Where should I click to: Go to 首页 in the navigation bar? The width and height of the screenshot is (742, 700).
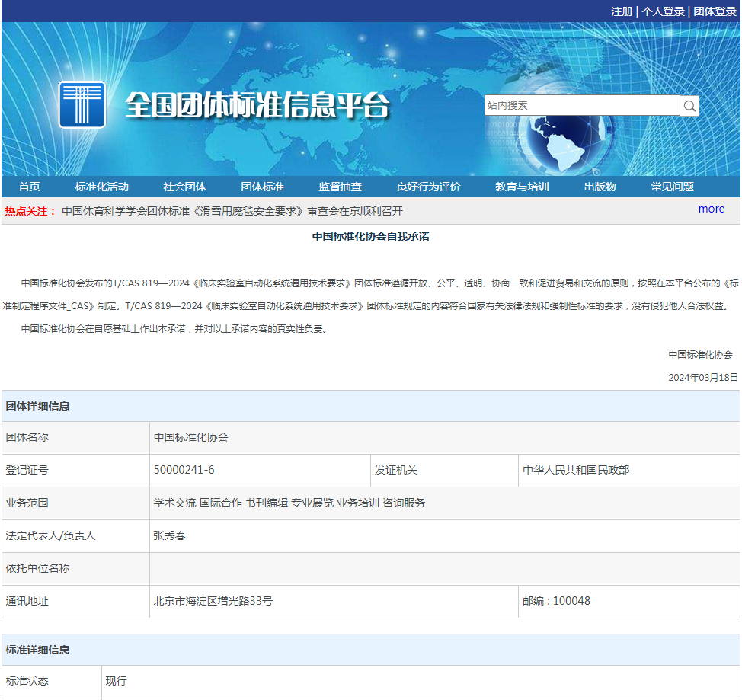[30, 187]
